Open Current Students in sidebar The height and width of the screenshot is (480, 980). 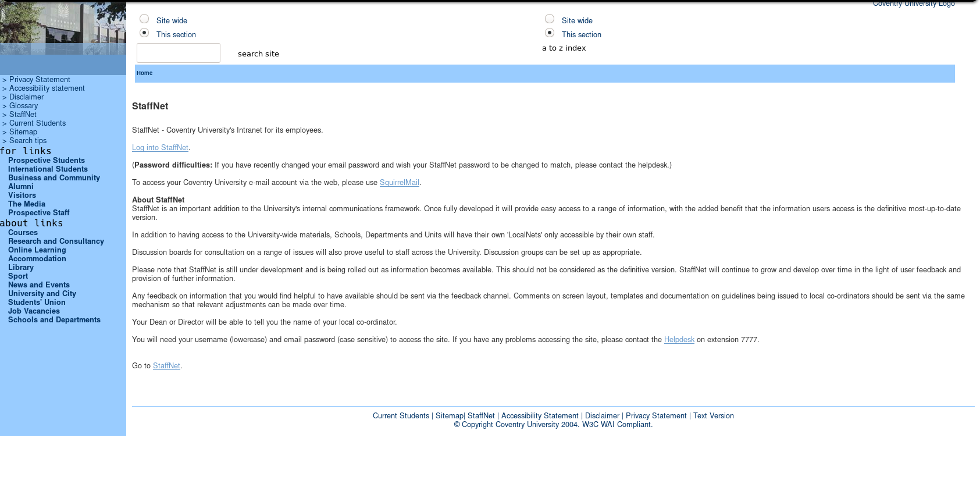37,123
